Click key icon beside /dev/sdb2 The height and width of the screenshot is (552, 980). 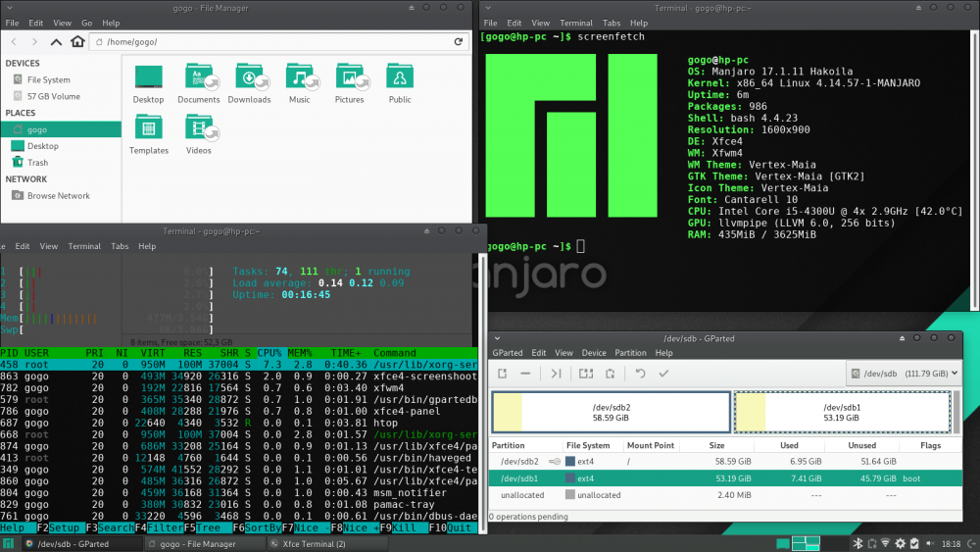coord(555,462)
